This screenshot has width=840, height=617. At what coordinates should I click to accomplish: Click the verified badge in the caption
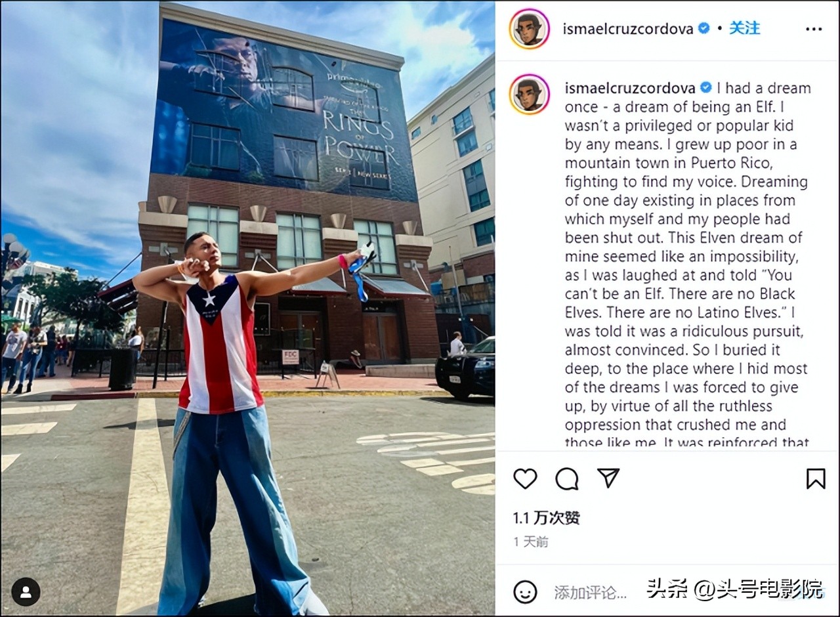[x=706, y=87]
